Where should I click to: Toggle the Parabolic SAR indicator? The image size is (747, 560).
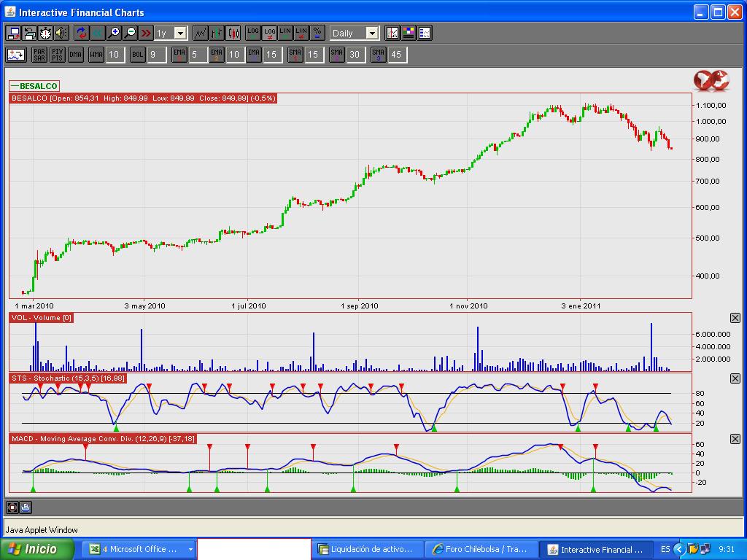(39, 55)
